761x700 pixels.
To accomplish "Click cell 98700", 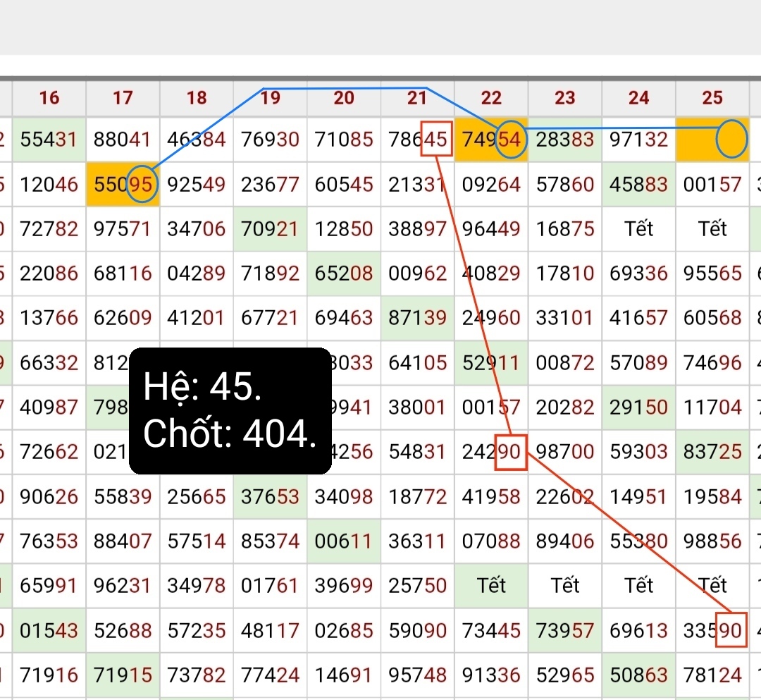I will [x=565, y=452].
